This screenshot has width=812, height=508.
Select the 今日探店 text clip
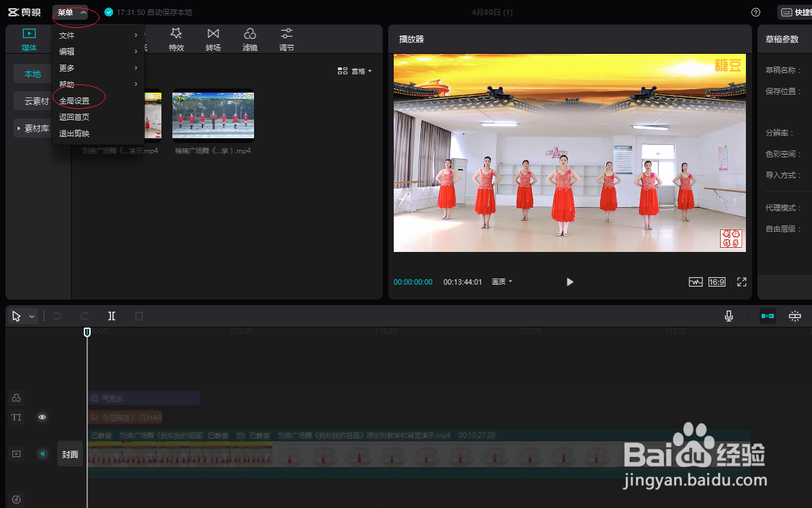[125, 417]
